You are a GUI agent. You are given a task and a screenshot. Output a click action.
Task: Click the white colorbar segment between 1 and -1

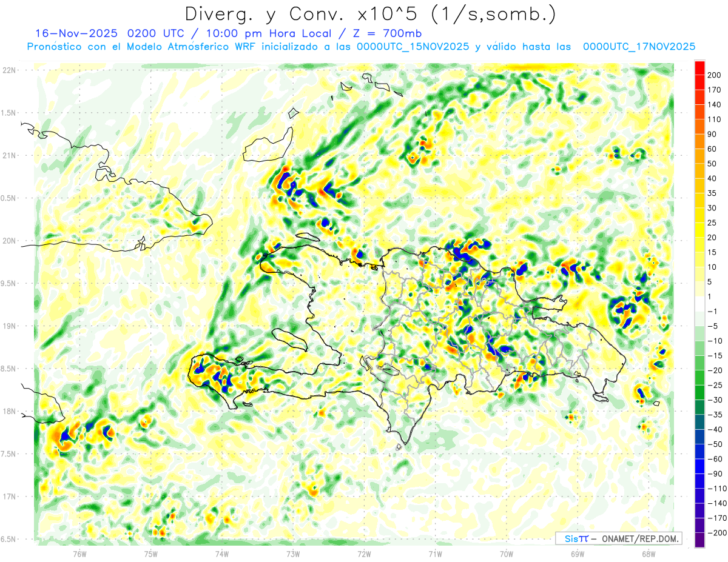699,304
